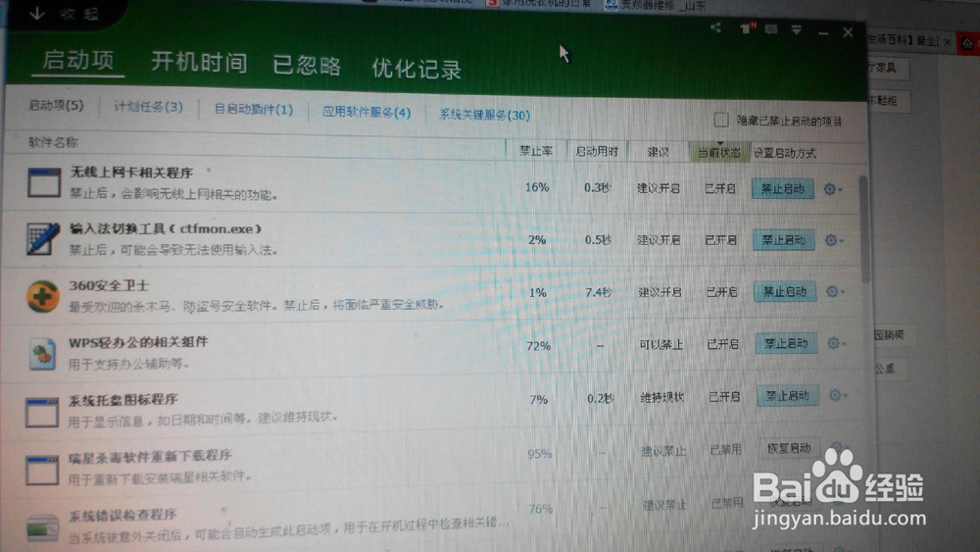Viewport: 980px width, 552px height.
Task: Switch to 开机时间 main tab
Action: [199, 63]
